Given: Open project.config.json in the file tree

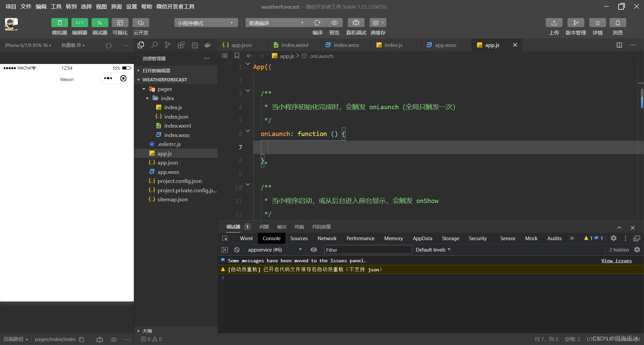Looking at the screenshot, I should click(x=176, y=181).
